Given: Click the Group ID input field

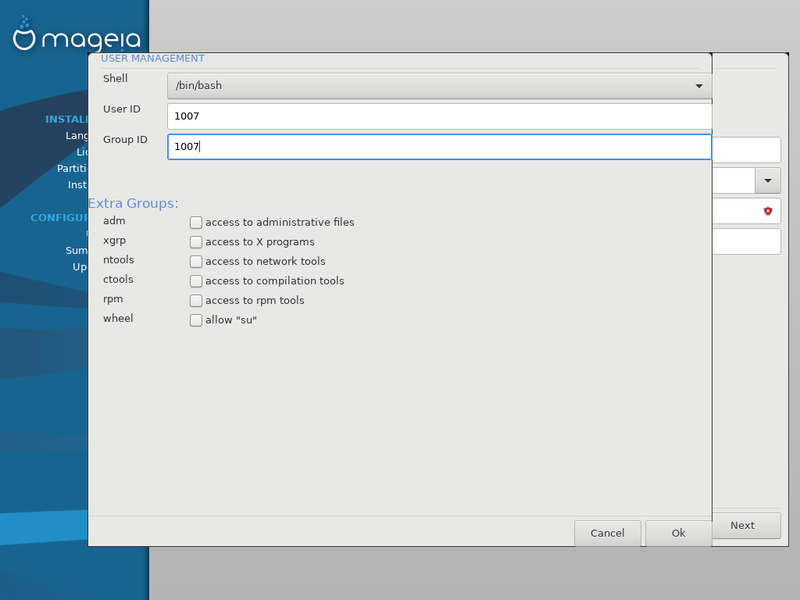Looking at the screenshot, I should click(x=439, y=147).
